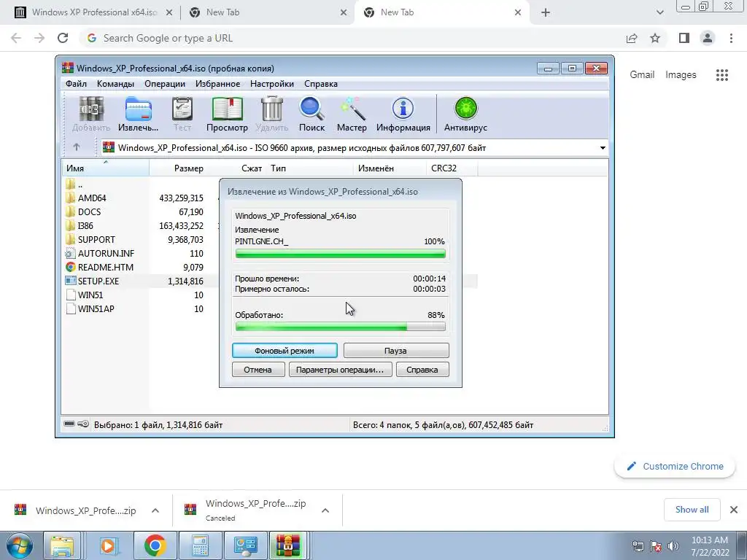
Task: Launch the Мастер wizard wand icon
Action: [352, 114]
